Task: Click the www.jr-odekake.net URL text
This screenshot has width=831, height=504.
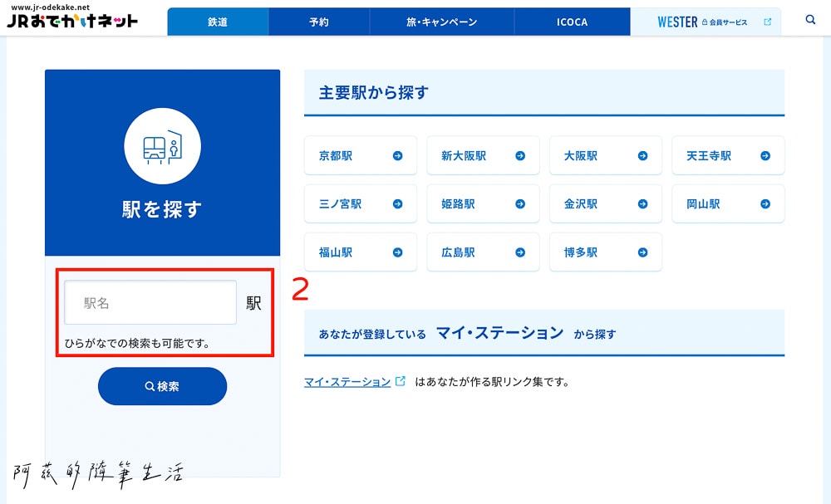Action: pyautogui.click(x=51, y=7)
